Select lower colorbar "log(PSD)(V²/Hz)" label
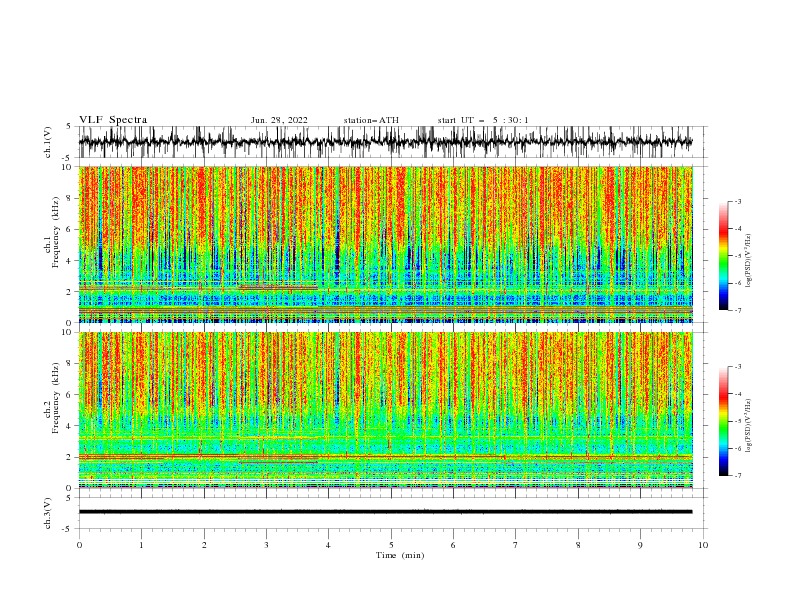Screen dimensions: 792x612 click(x=748, y=426)
